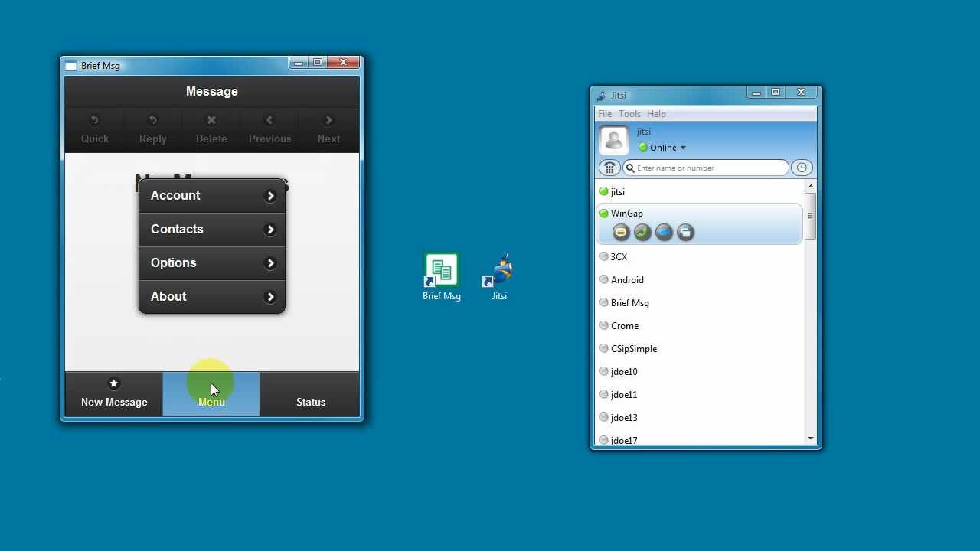Click the Enter name or number field

point(705,168)
